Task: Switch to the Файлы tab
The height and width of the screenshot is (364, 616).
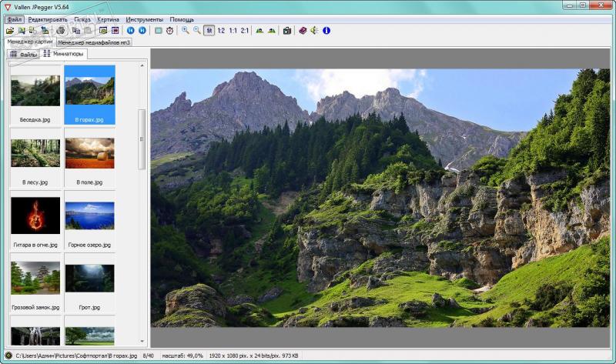Action: 23,55
